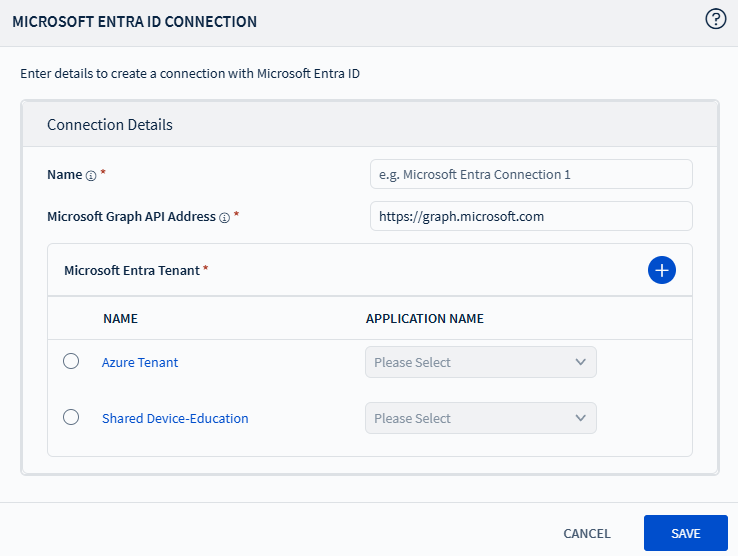Select the Shared Device-Education radio button
This screenshot has height=556, width=738.
[x=71, y=418]
